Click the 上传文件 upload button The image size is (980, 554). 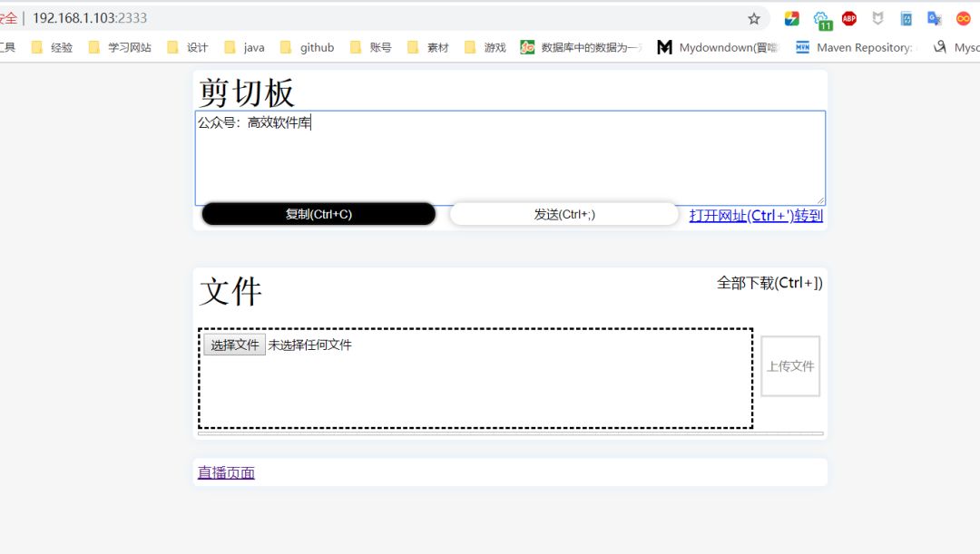click(x=790, y=366)
